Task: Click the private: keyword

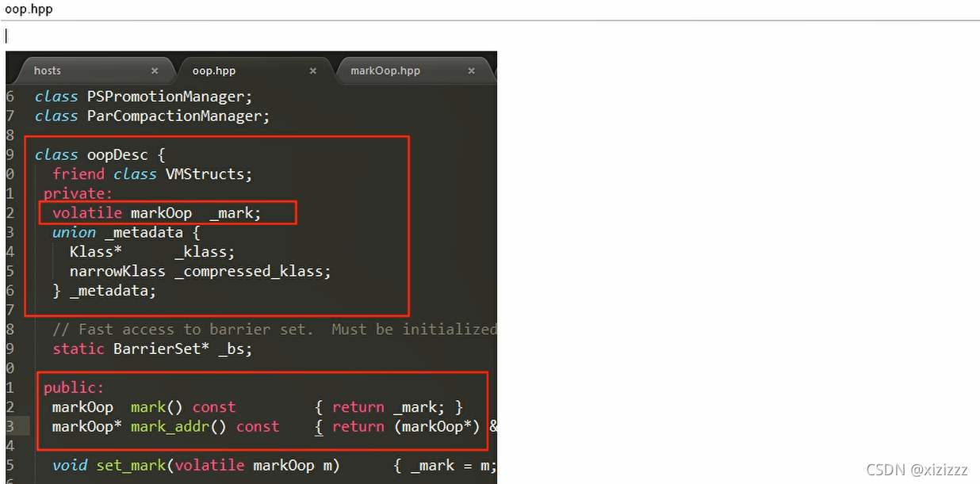Action: [x=78, y=193]
